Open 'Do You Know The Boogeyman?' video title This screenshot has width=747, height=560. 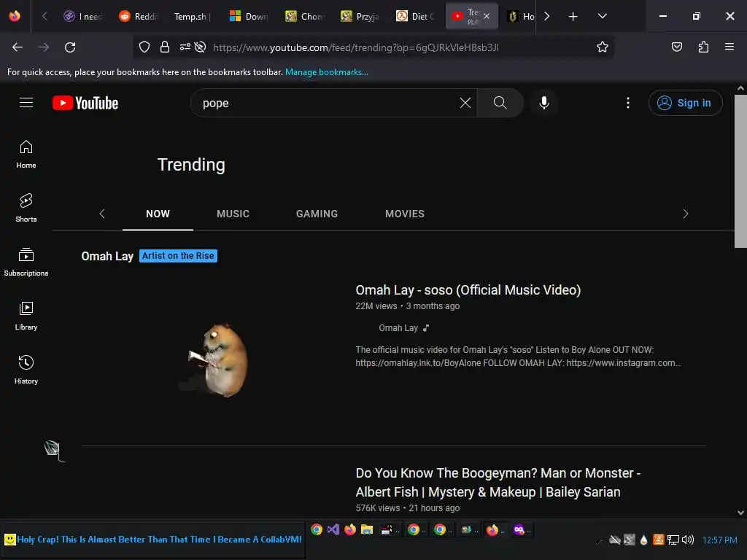[498, 483]
